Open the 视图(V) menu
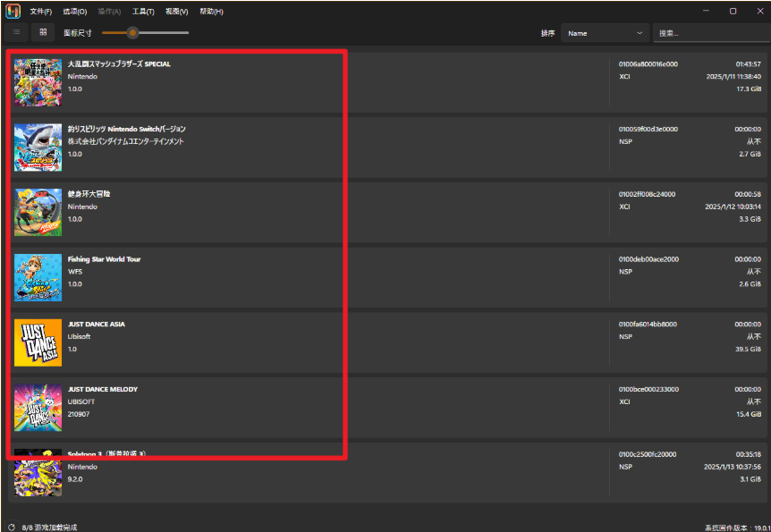This screenshot has height=532, width=771. click(x=177, y=12)
